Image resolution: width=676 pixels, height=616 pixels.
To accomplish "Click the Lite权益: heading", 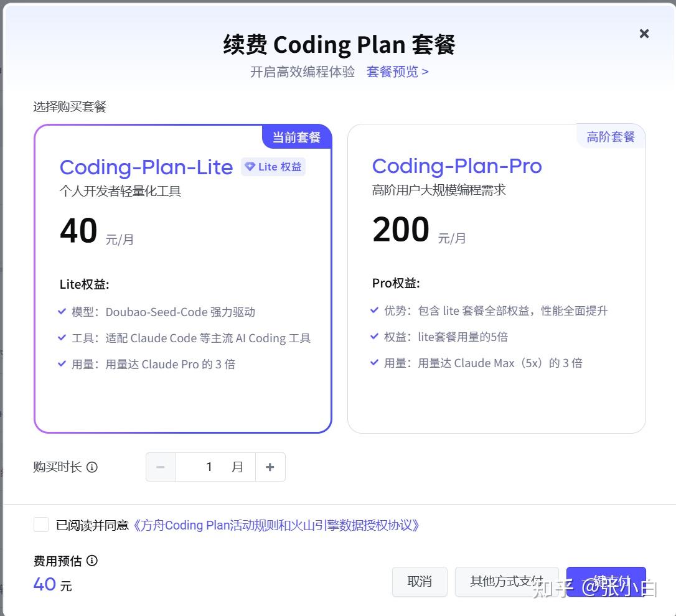I will 85,284.
